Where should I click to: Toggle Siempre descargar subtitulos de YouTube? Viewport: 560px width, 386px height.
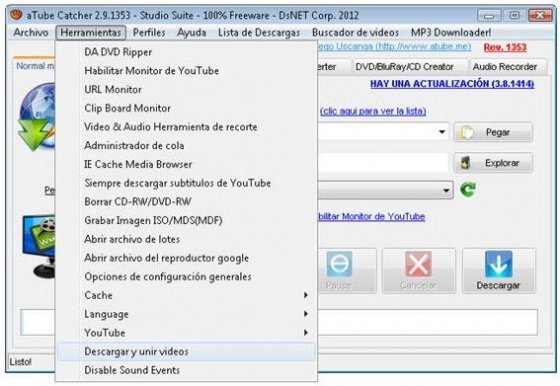pos(186,183)
